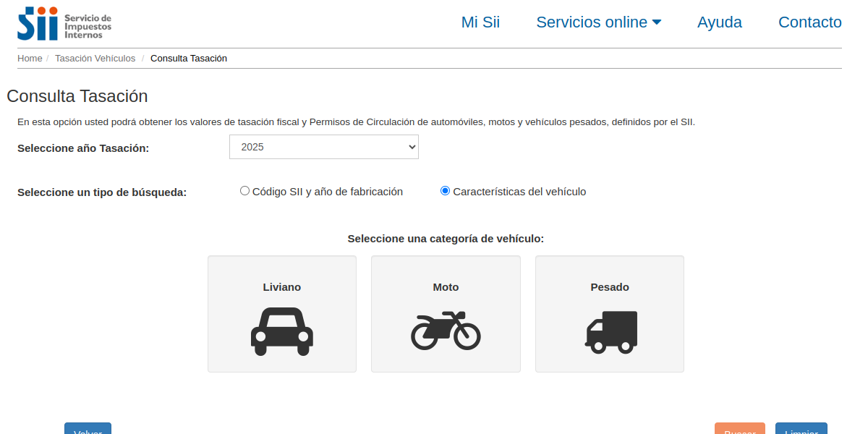Click the Buscar button
The image size is (868, 434).
tap(739, 430)
